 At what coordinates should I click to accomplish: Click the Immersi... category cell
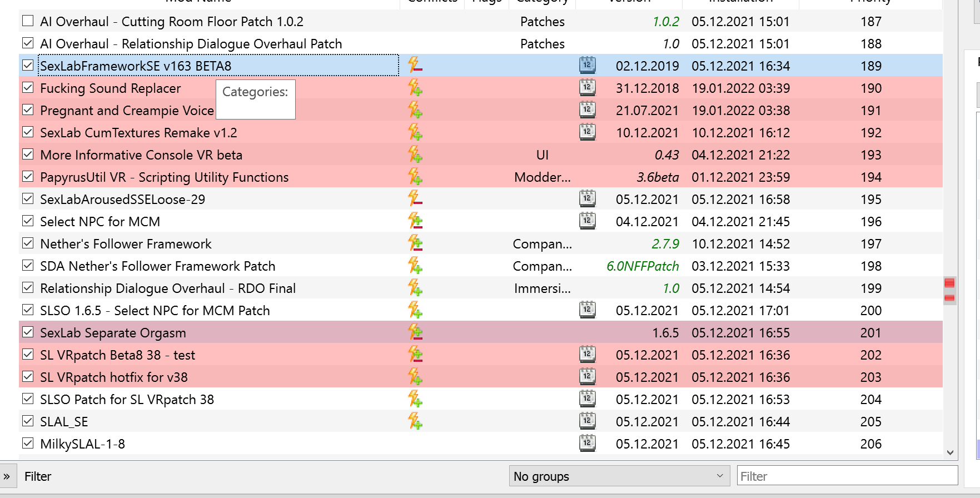coord(543,288)
